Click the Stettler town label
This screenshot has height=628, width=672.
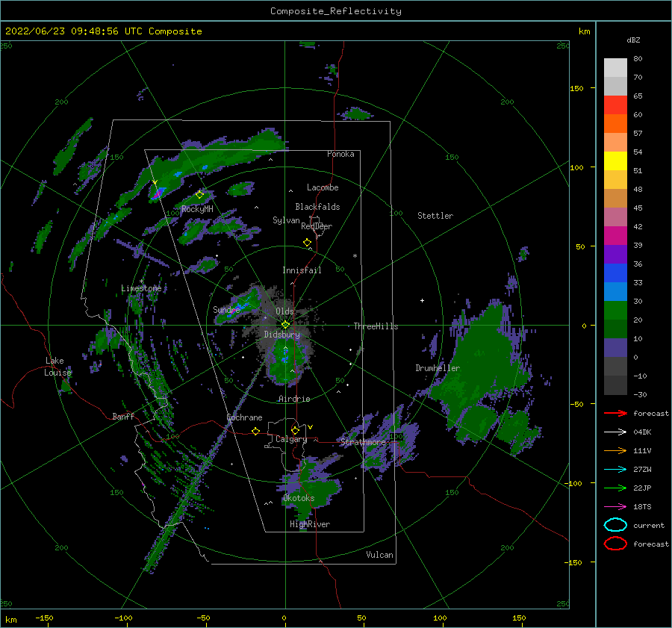point(435,216)
